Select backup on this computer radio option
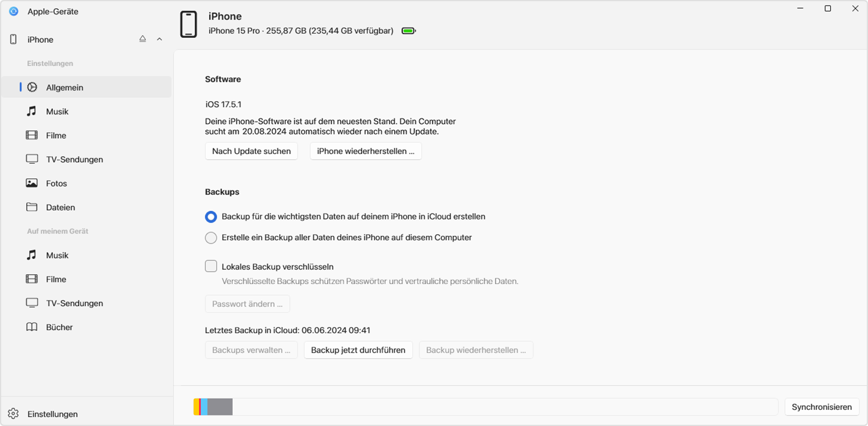 [211, 237]
